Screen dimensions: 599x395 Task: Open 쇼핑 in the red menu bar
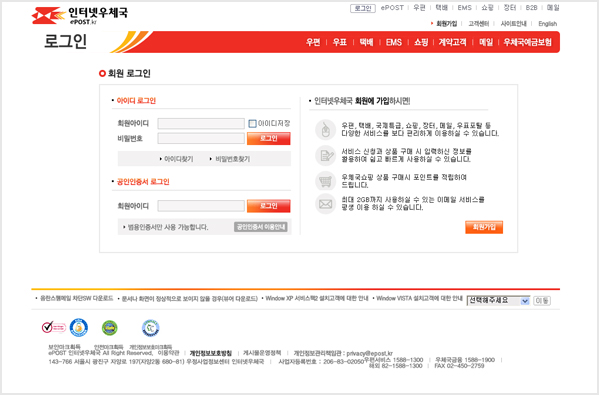pyautogui.click(x=421, y=42)
